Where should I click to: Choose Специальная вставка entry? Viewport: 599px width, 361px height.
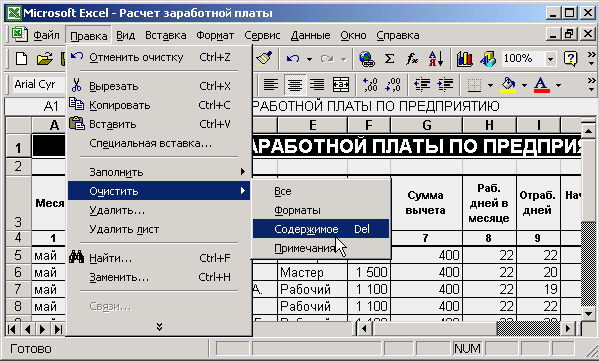pos(159,144)
